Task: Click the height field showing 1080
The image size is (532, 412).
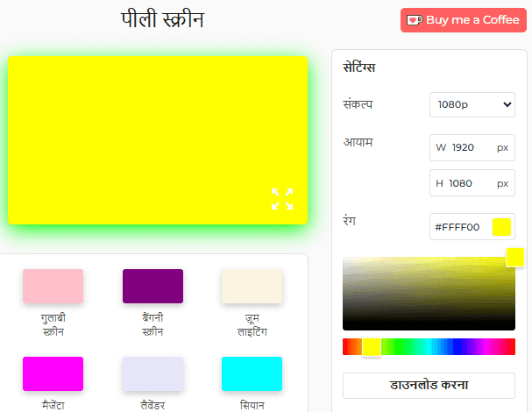Action: pos(472,183)
